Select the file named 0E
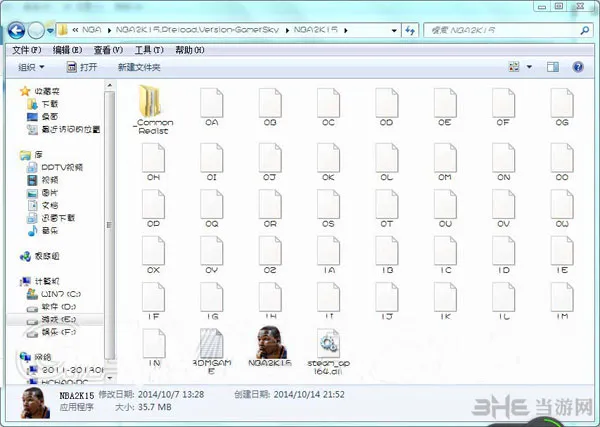 coord(445,107)
